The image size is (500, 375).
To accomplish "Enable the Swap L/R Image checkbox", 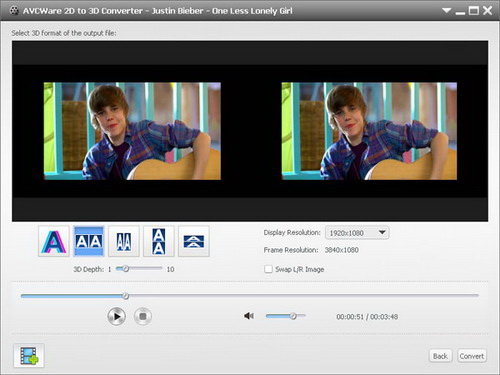I will [268, 269].
